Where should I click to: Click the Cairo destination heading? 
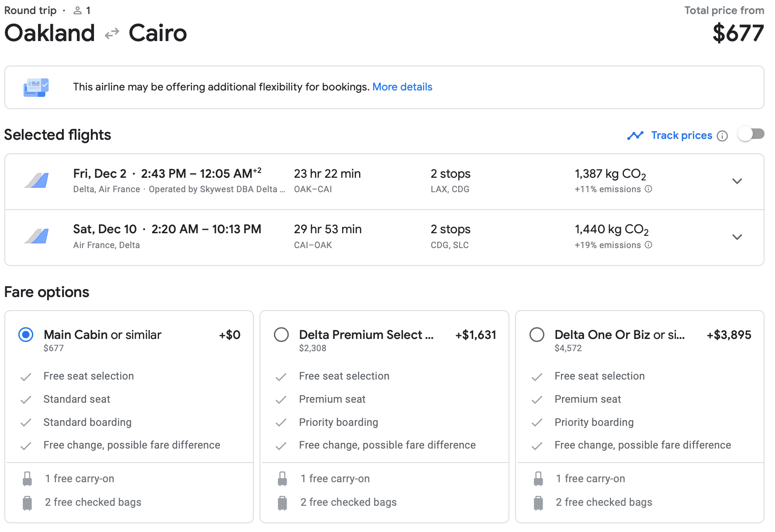pyautogui.click(x=158, y=33)
